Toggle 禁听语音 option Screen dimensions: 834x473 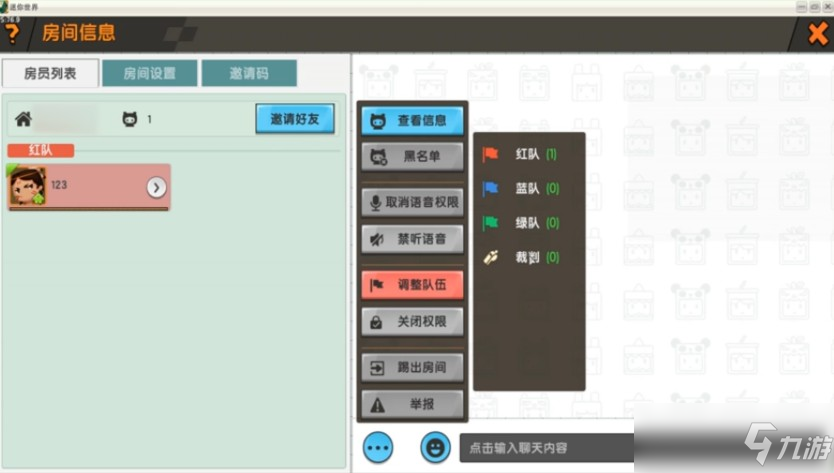pos(412,239)
